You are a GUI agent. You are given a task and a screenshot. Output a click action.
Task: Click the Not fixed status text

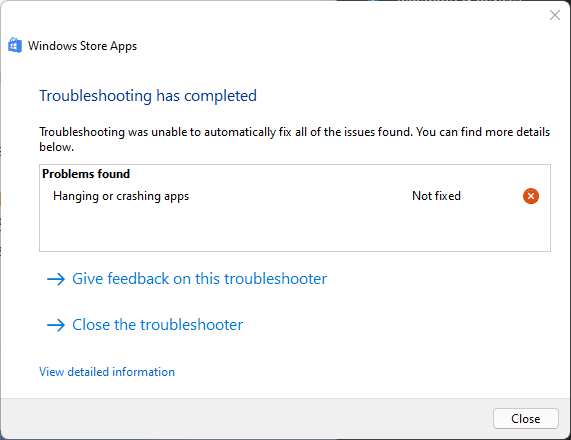click(436, 196)
